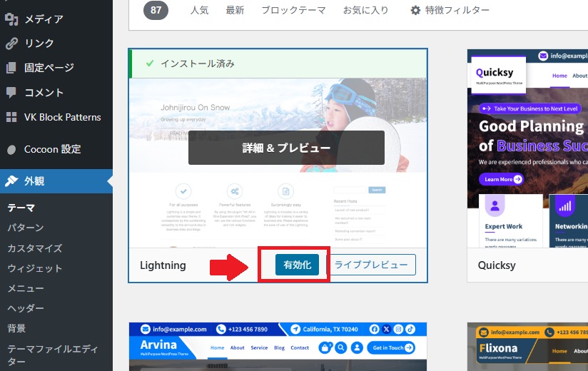Activate the Lightning theme with 有効化
Image resolution: width=588 pixels, height=371 pixels.
tap(297, 265)
